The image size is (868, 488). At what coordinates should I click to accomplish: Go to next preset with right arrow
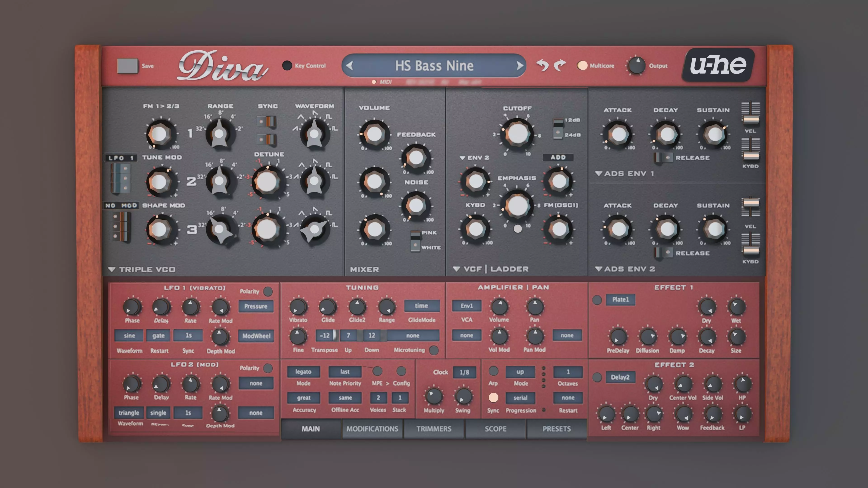coord(520,65)
